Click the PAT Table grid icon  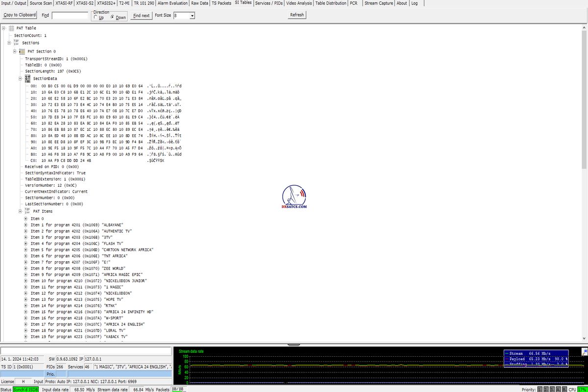[x=11, y=28]
